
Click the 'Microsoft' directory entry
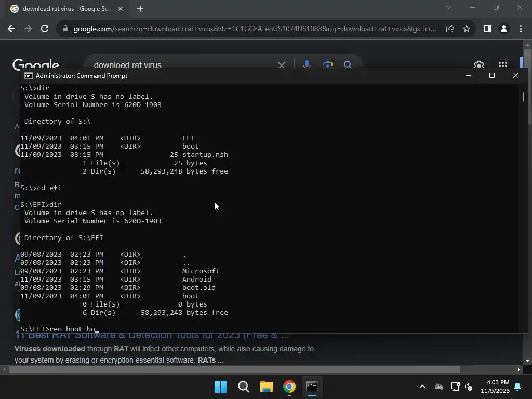pyautogui.click(x=201, y=271)
